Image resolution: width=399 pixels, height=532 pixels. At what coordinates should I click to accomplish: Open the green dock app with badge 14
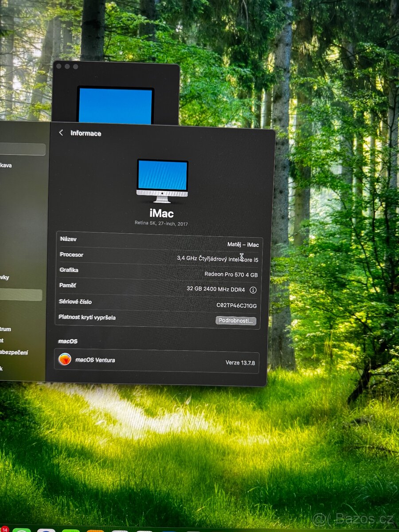[x=21, y=530]
